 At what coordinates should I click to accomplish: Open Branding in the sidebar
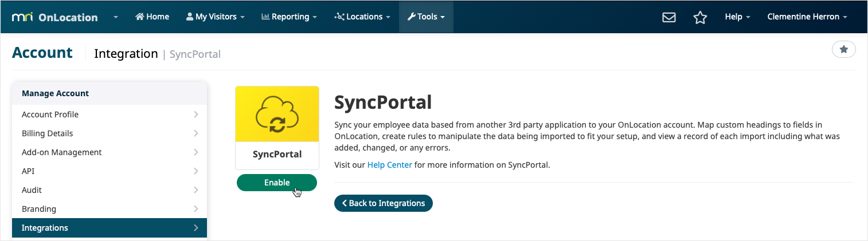[x=110, y=209]
